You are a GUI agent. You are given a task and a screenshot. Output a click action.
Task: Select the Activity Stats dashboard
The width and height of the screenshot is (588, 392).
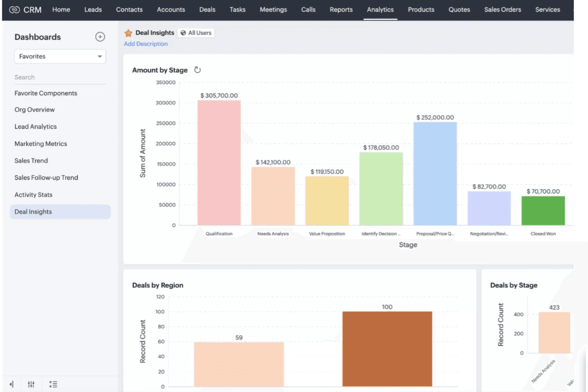34,195
